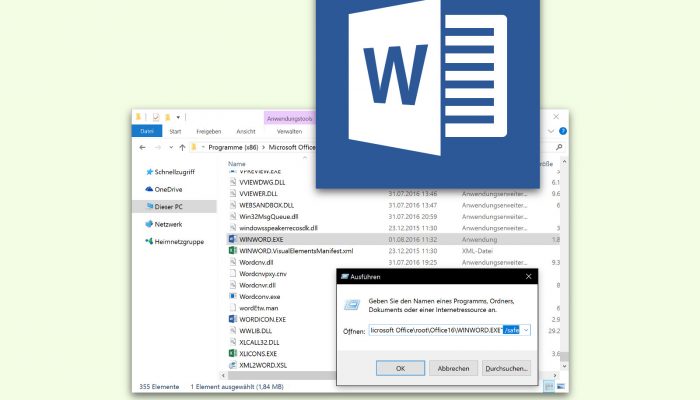Click the WINWORD.EXE Word file icon

(233, 239)
